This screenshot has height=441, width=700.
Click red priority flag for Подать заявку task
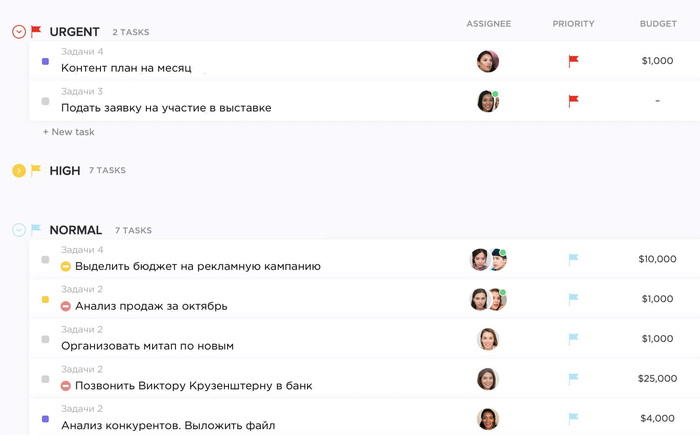(x=573, y=101)
